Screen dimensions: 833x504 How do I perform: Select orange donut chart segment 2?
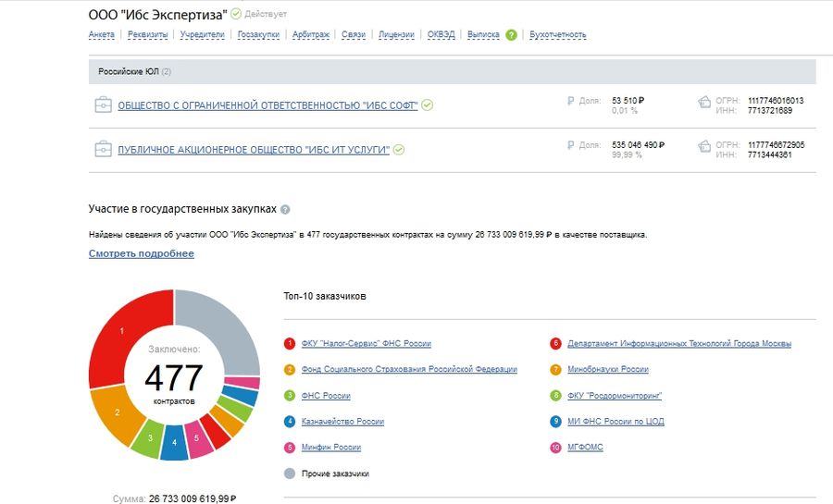coord(117,412)
